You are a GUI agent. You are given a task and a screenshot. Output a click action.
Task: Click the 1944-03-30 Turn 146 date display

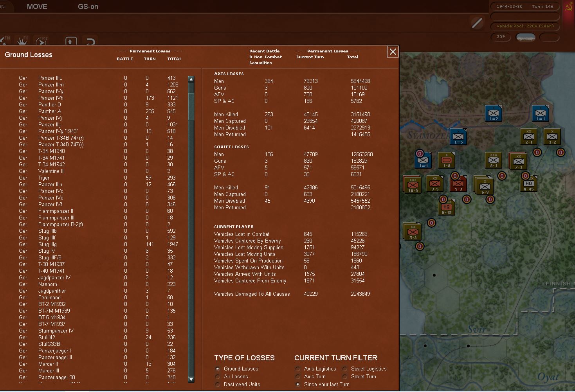(525, 7)
